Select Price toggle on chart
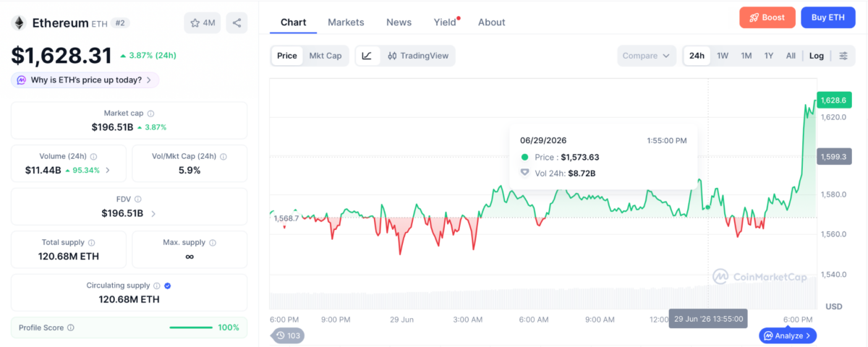The image size is (868, 347). coord(287,56)
